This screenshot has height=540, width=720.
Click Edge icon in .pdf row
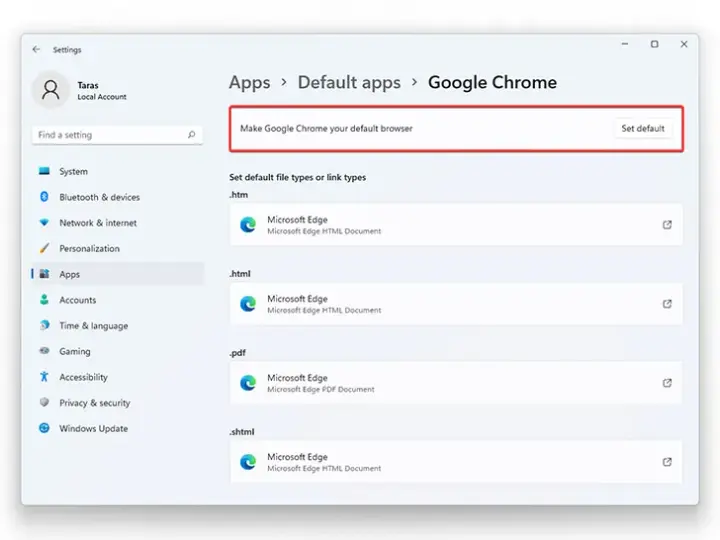pyautogui.click(x=248, y=382)
